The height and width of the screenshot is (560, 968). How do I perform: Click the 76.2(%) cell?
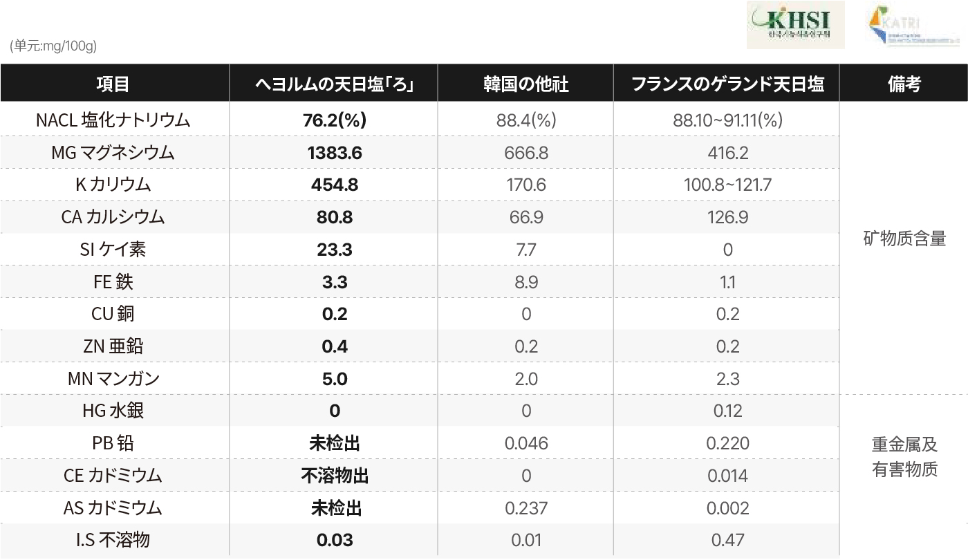pos(335,120)
